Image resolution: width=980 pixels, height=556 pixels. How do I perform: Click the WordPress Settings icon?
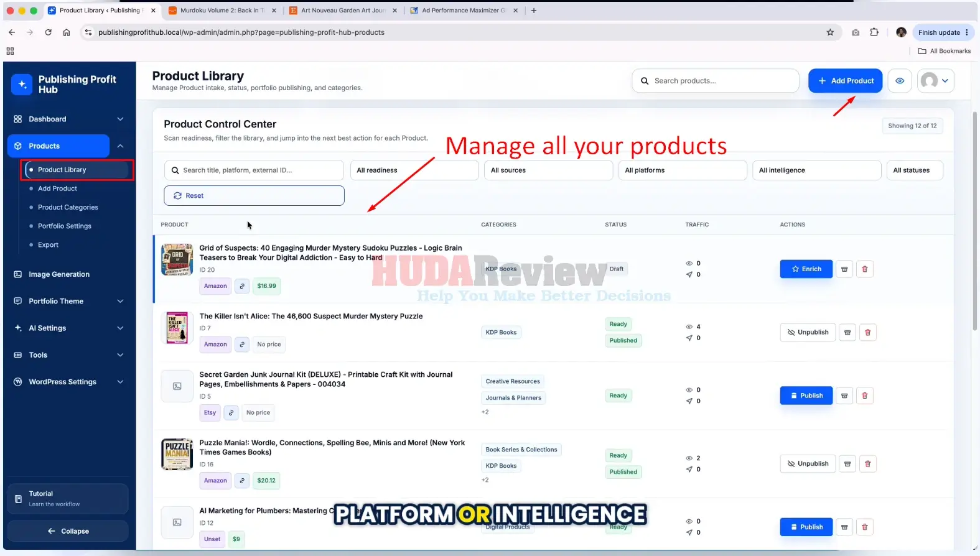point(18,382)
